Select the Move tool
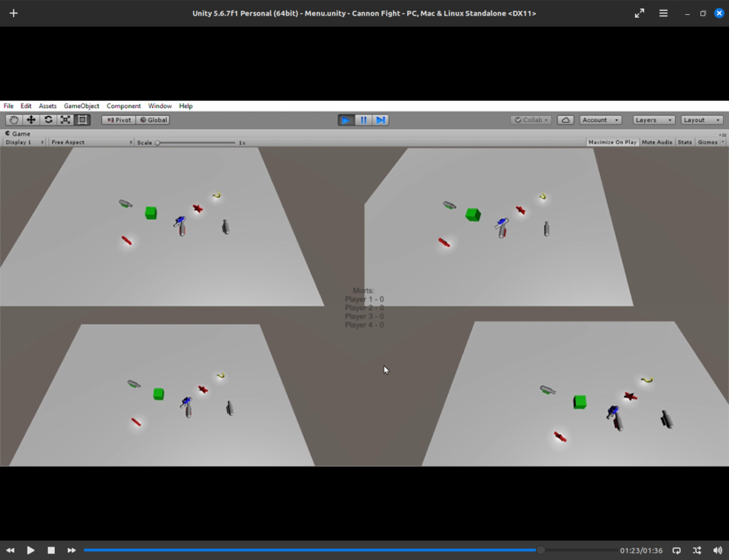This screenshot has width=729, height=560. pos(31,120)
